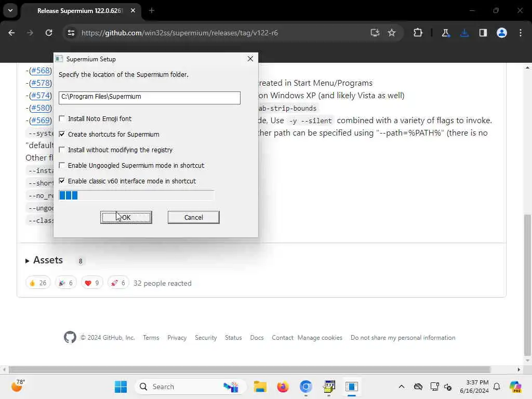The image size is (532, 399).
Task: Open the Privacy footer link
Action: click(177, 338)
